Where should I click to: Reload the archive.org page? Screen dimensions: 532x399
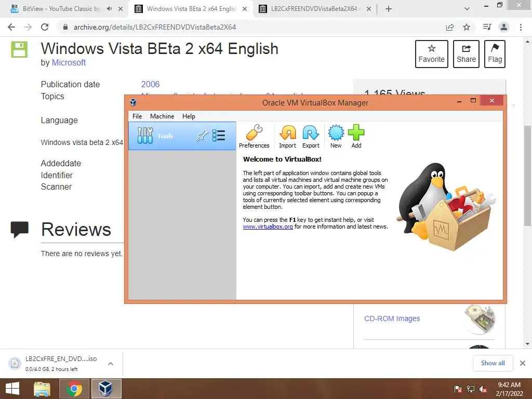click(45, 27)
